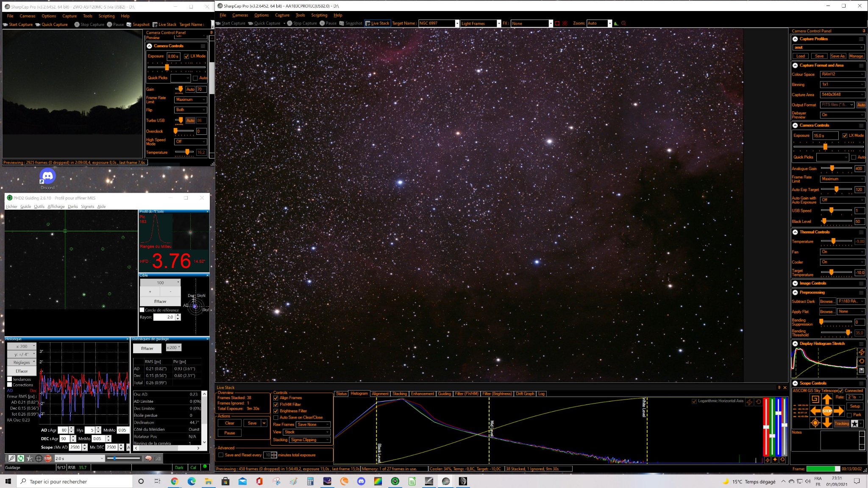Image resolution: width=868 pixels, height=488 pixels.
Task: Click spiral search icon in Scope Controls
Action: click(815, 399)
